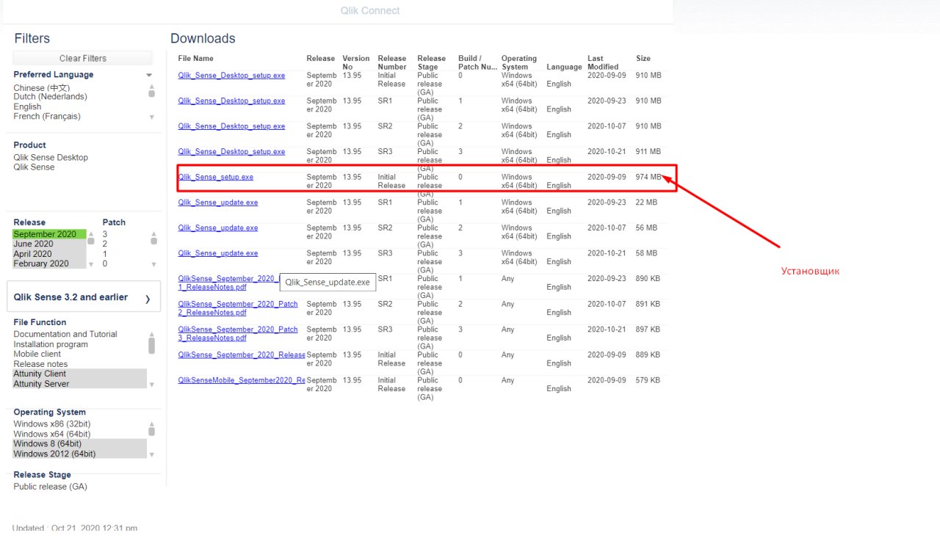Select Attunity Server file function
Viewport: 940px width, 560px height.
pyautogui.click(x=79, y=384)
